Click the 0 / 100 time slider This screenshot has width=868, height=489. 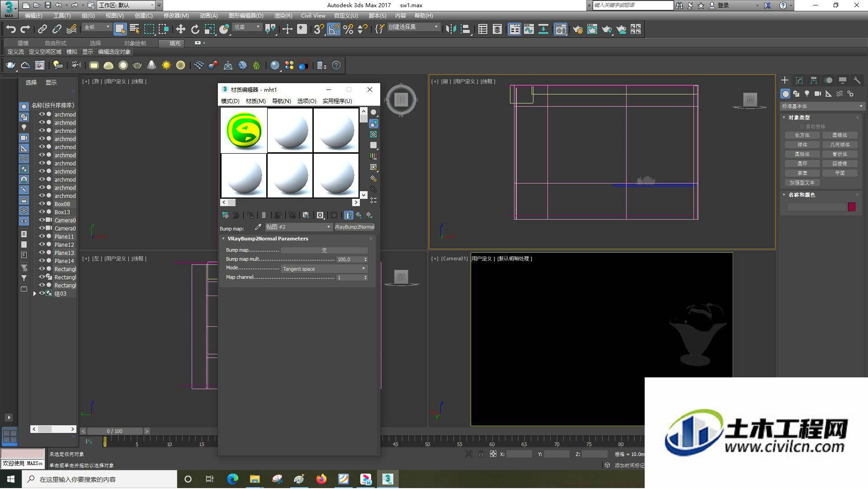pyautogui.click(x=115, y=432)
